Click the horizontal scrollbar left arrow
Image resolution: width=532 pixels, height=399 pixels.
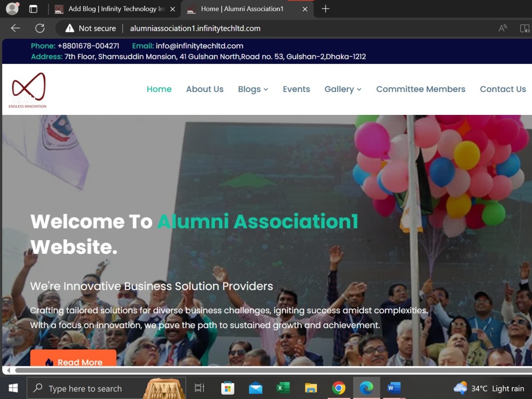(x=8, y=370)
